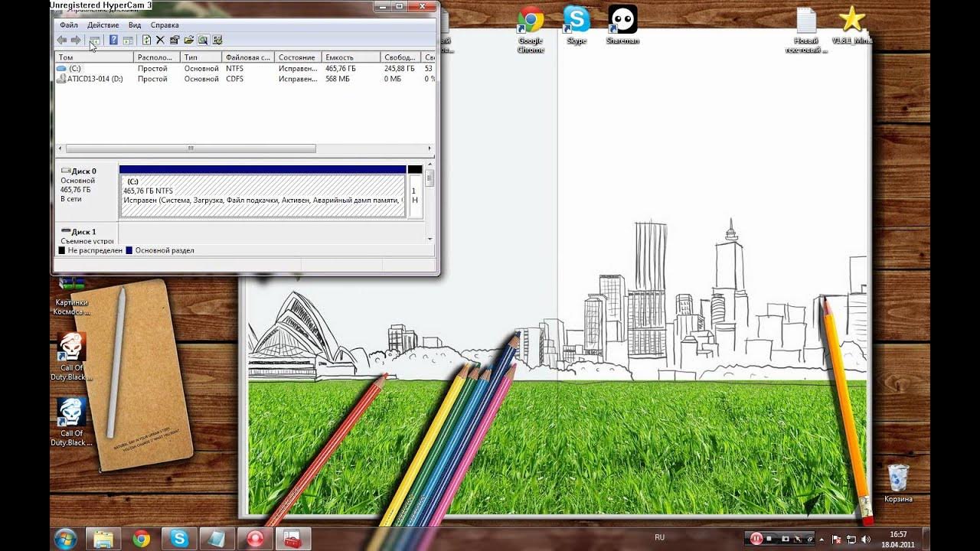Screen dimensions: 980x551
Task: Open the Корзина recycle bin
Action: [898, 483]
